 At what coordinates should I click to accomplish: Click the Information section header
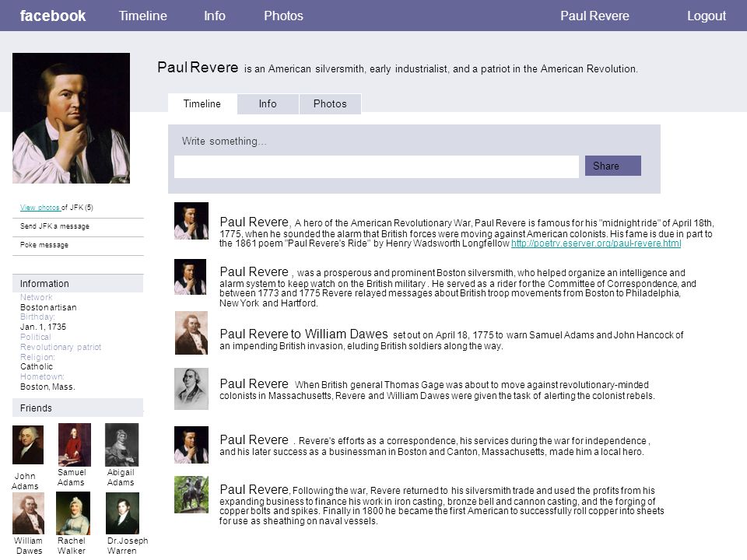pyautogui.click(x=78, y=283)
